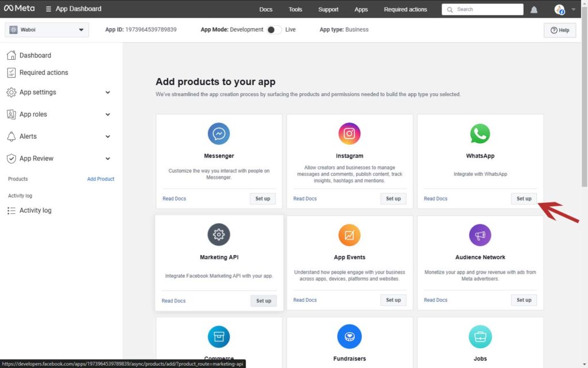Click the Audience Network megaphone icon
The image size is (588, 368).
pos(480,235)
